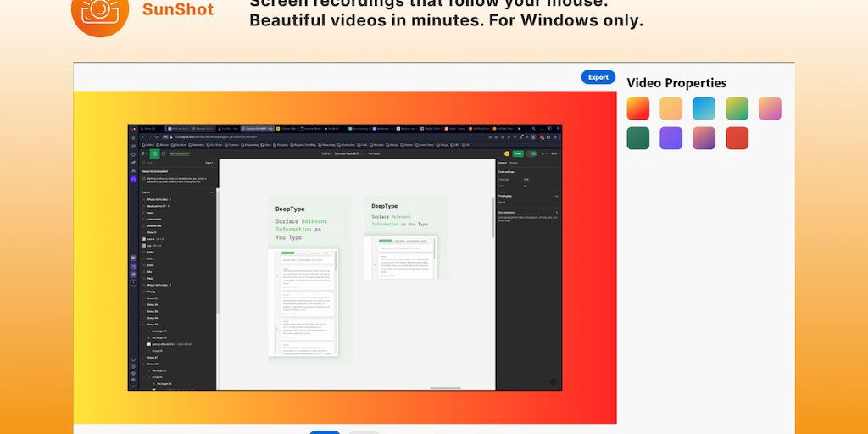Open the Page 1 pages dropdown
The image size is (868, 434).
tap(209, 164)
